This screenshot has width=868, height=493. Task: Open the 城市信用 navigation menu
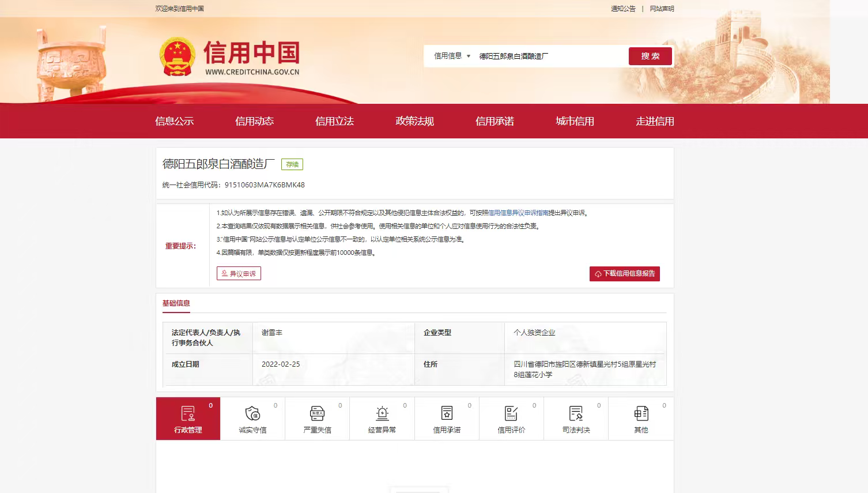[x=575, y=121]
